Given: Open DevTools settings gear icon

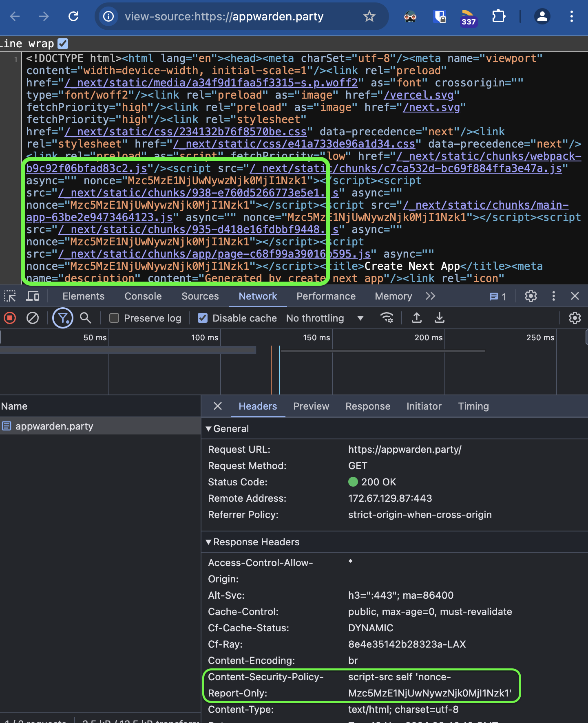Looking at the screenshot, I should pos(531,296).
